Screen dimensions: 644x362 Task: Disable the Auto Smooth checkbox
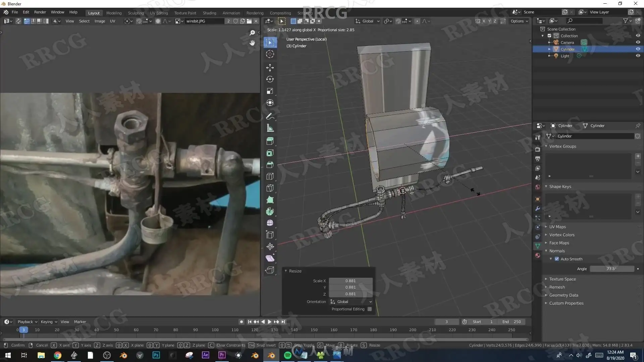click(557, 259)
